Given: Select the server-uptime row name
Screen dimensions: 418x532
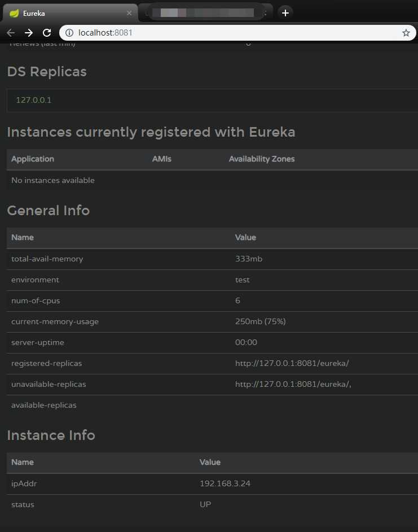Looking at the screenshot, I should (x=38, y=342).
